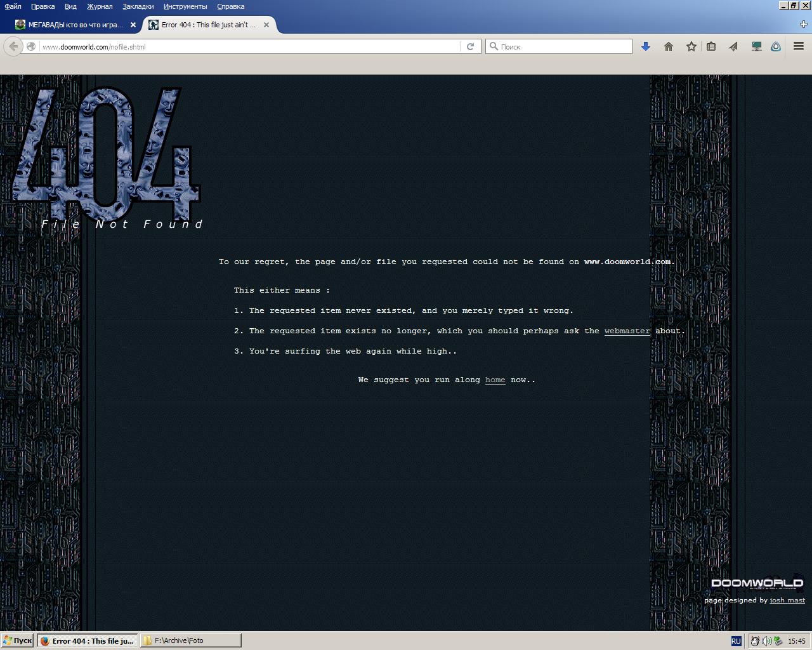Viewport: 812px width, 650px height.
Task: Show bookmarks list clipboard icon
Action: (711, 46)
